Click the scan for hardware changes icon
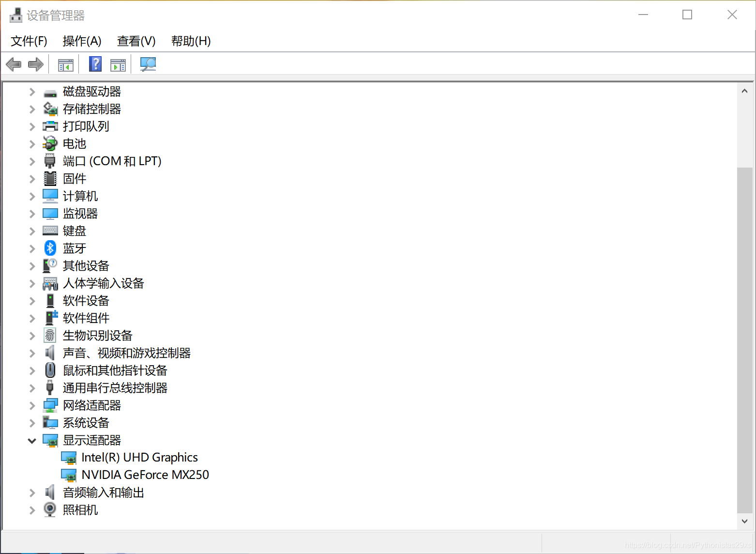Image resolution: width=756 pixels, height=554 pixels. (x=148, y=64)
